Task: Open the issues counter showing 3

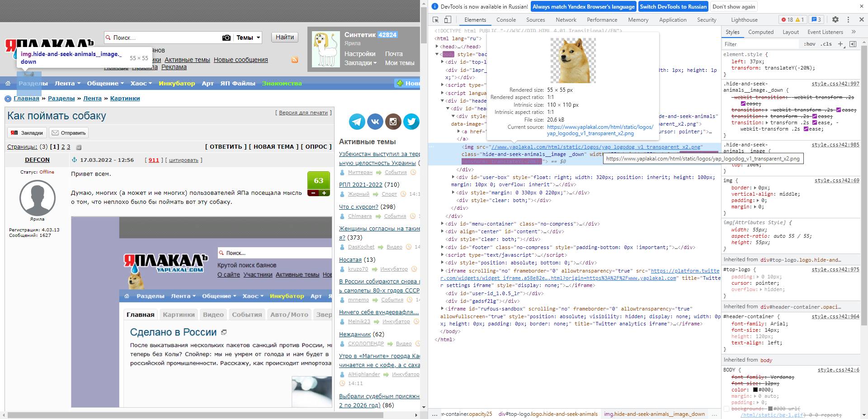Action: pos(816,20)
